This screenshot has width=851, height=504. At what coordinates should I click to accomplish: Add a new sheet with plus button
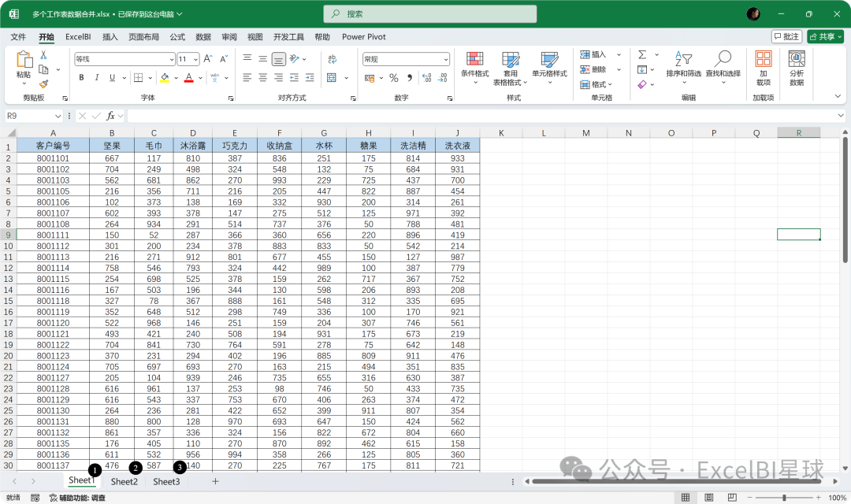(x=215, y=482)
